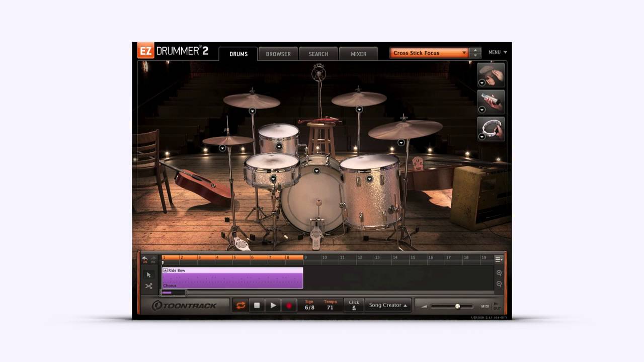This screenshot has height=362, width=644.
Task: Click the timeline overview scrollbar thumb
Action: coord(173,293)
